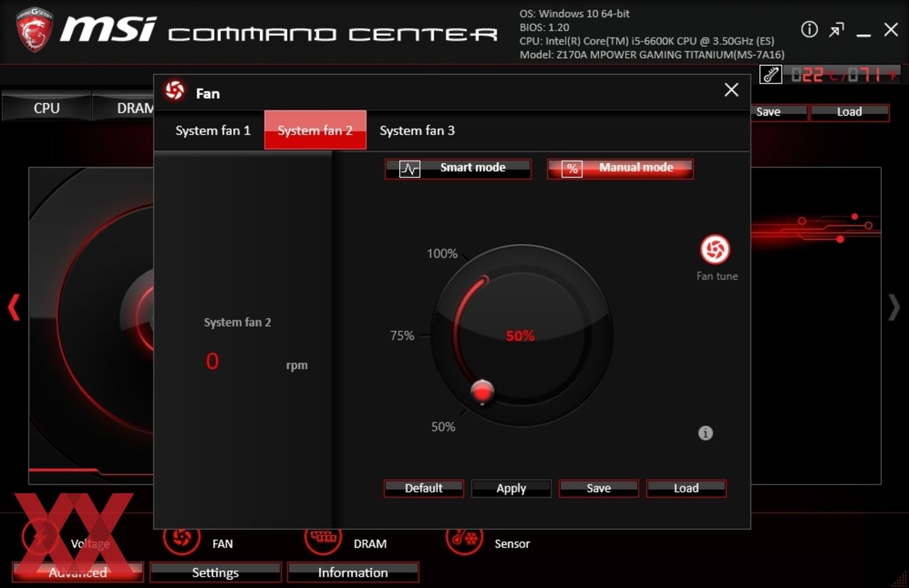
Task: Enable Manual mode
Action: [x=620, y=169]
